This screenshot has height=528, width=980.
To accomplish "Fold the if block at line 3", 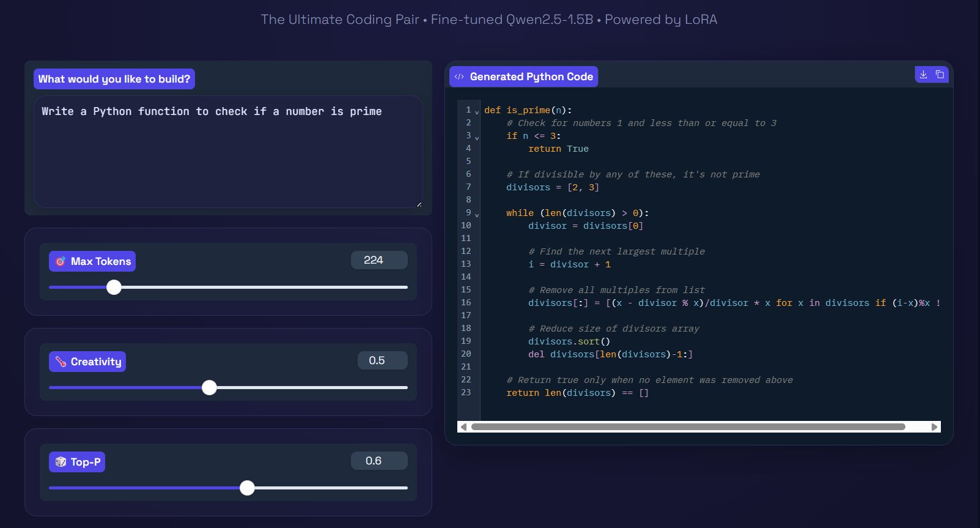I will (477, 138).
